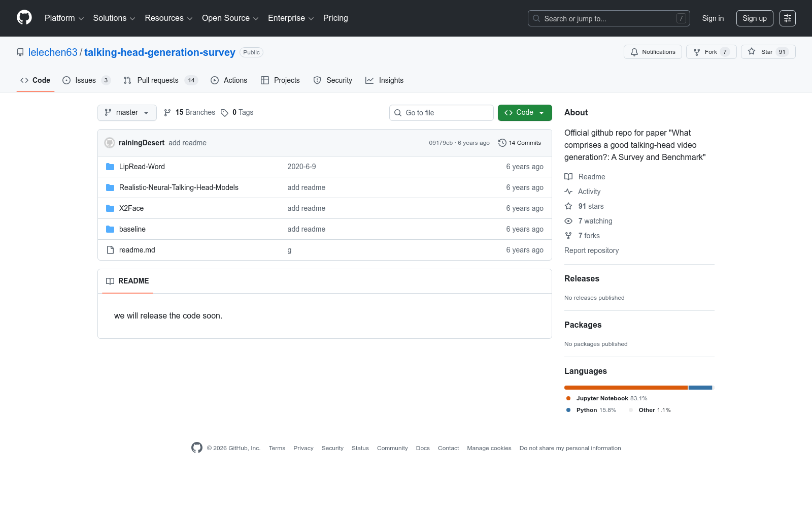Click the Readme book icon in About
This screenshot has height=508, width=812.
pos(568,177)
